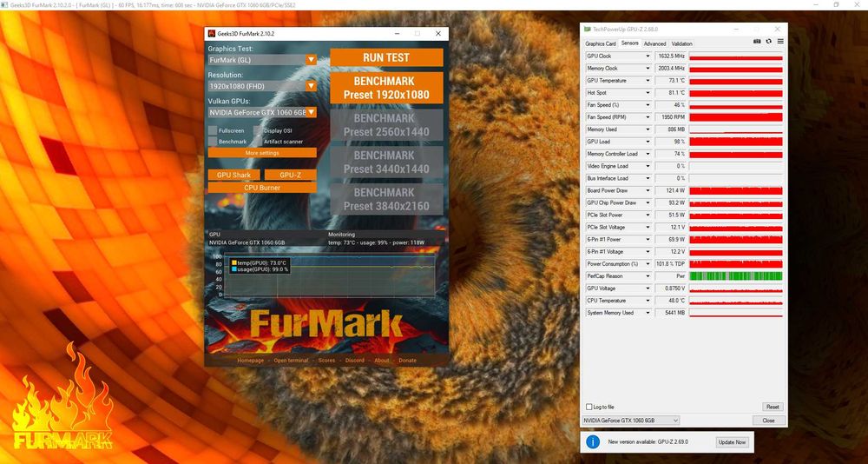868x464 pixels.
Task: Start the Benchmark Preset 2560x1440
Action: click(x=386, y=125)
